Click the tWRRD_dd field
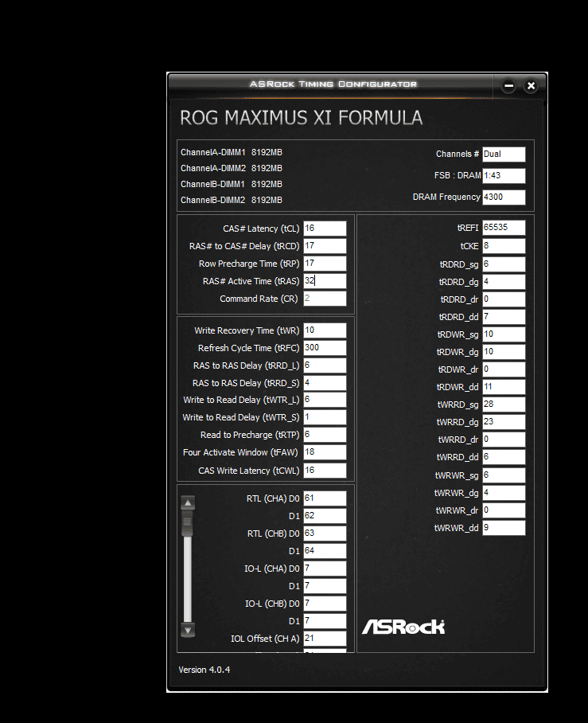588x723 pixels. pyautogui.click(x=504, y=457)
